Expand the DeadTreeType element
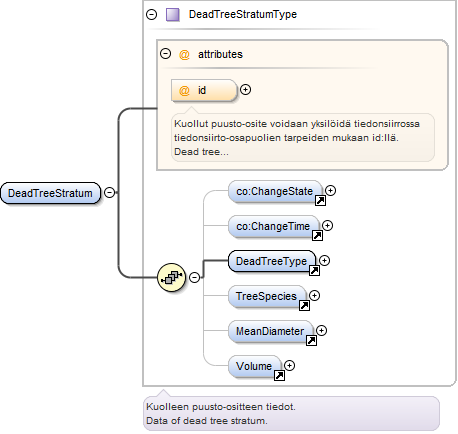The image size is (458, 434). point(324,261)
